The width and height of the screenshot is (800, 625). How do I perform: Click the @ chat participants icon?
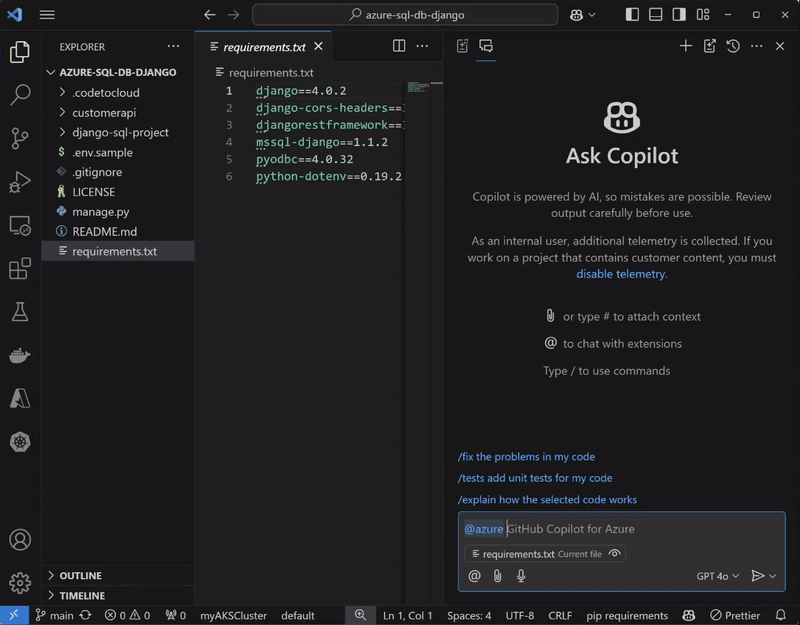(474, 576)
